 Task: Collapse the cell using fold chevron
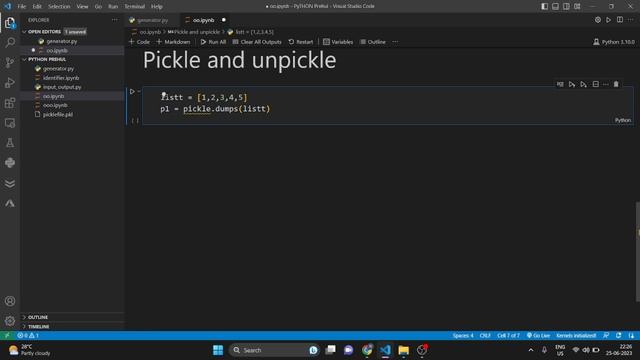pyautogui.click(x=139, y=91)
